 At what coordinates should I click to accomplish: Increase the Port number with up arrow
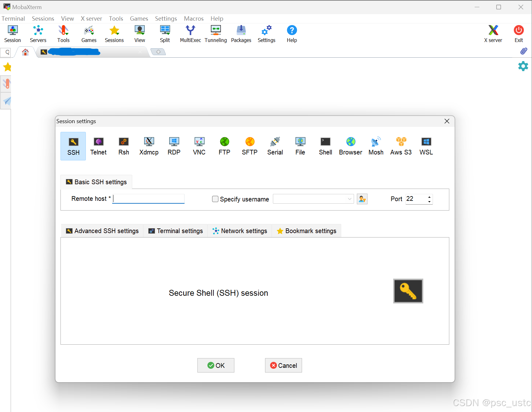[x=429, y=197]
